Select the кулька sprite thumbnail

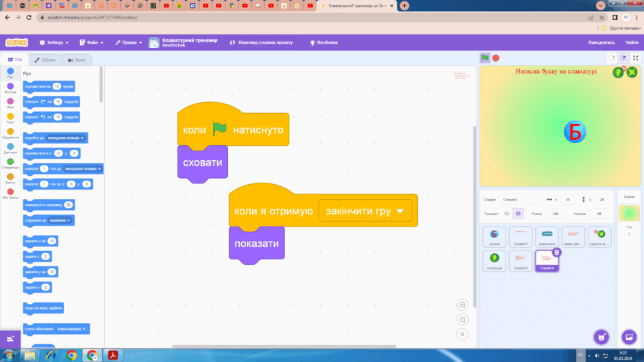pyautogui.click(x=494, y=237)
